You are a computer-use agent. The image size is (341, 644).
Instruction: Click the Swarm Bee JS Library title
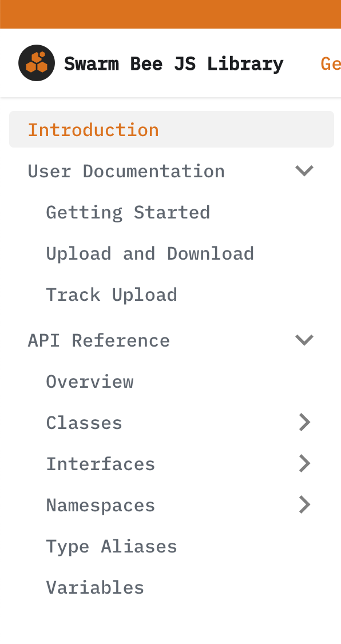174,63
